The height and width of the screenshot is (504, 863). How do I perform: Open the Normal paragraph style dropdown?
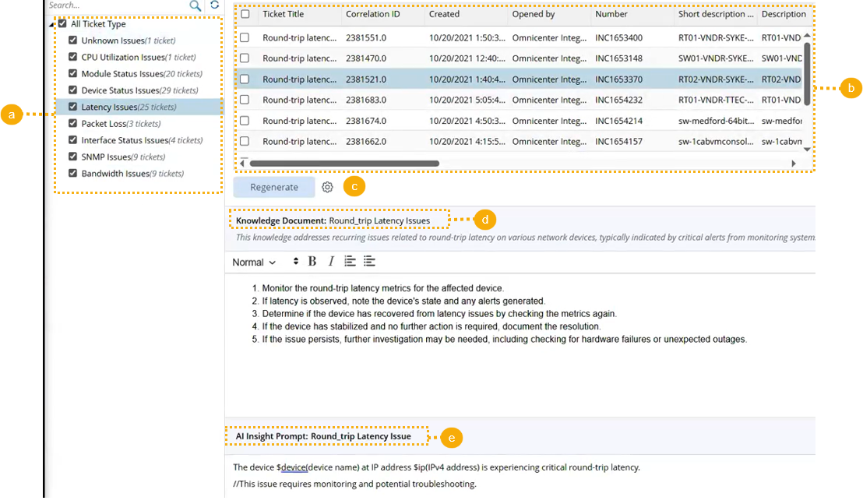tap(254, 263)
